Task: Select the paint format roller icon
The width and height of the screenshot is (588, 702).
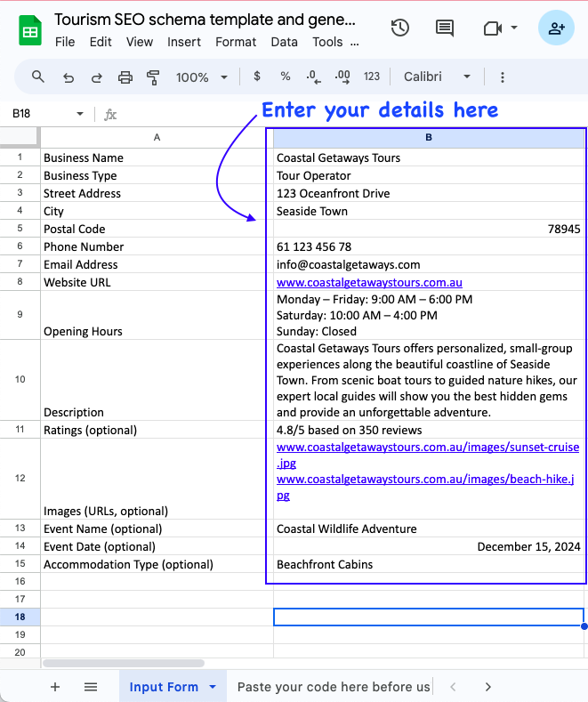Action: [x=153, y=77]
